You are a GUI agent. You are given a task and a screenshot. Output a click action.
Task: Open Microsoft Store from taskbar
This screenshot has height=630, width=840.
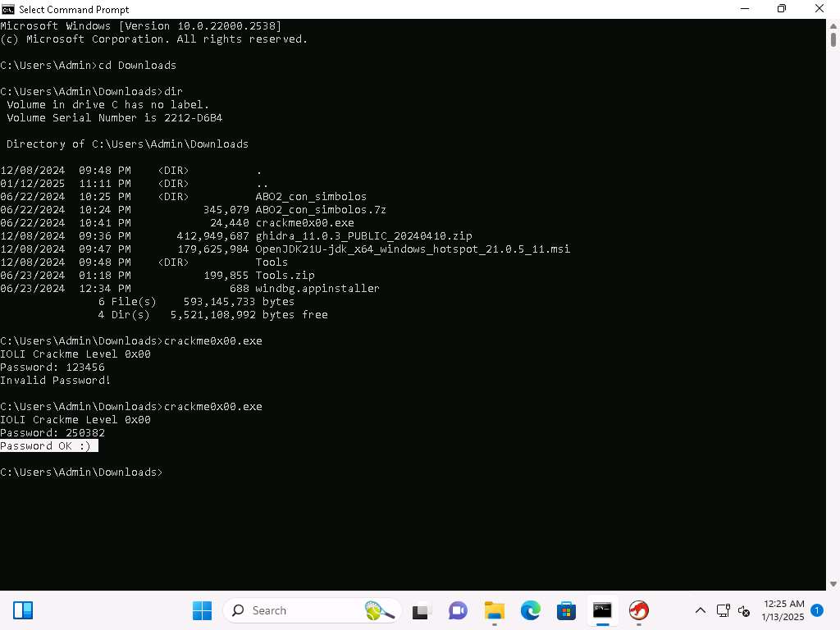click(x=566, y=610)
